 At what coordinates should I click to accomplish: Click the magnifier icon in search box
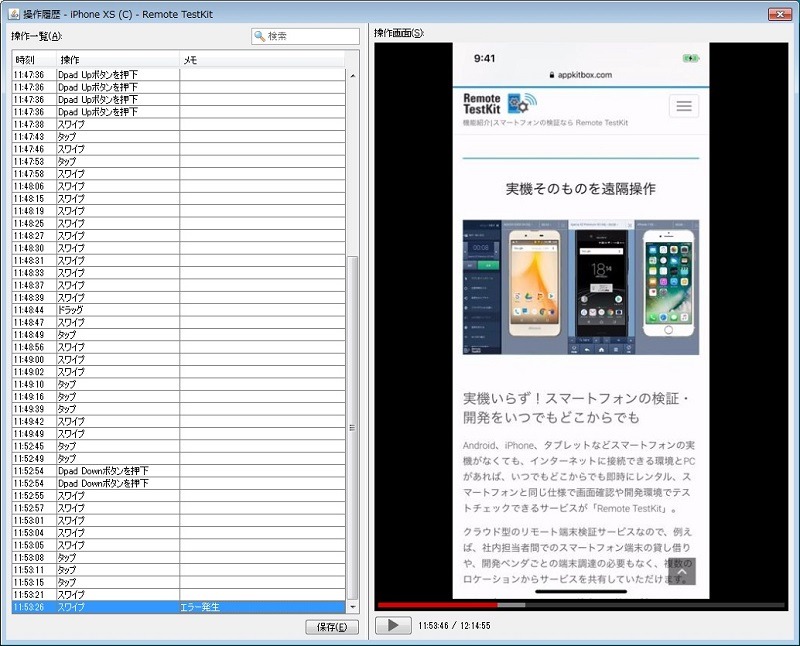(x=260, y=36)
